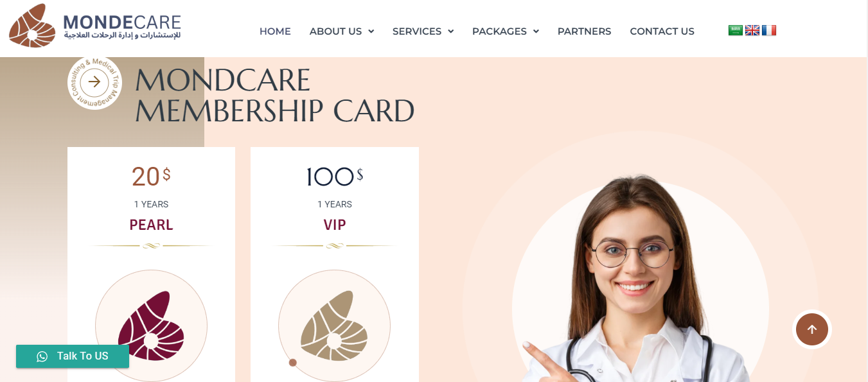Image resolution: width=868 pixels, height=382 pixels.
Task: Click the circular arrow badge beside the heading
Action: (94, 82)
